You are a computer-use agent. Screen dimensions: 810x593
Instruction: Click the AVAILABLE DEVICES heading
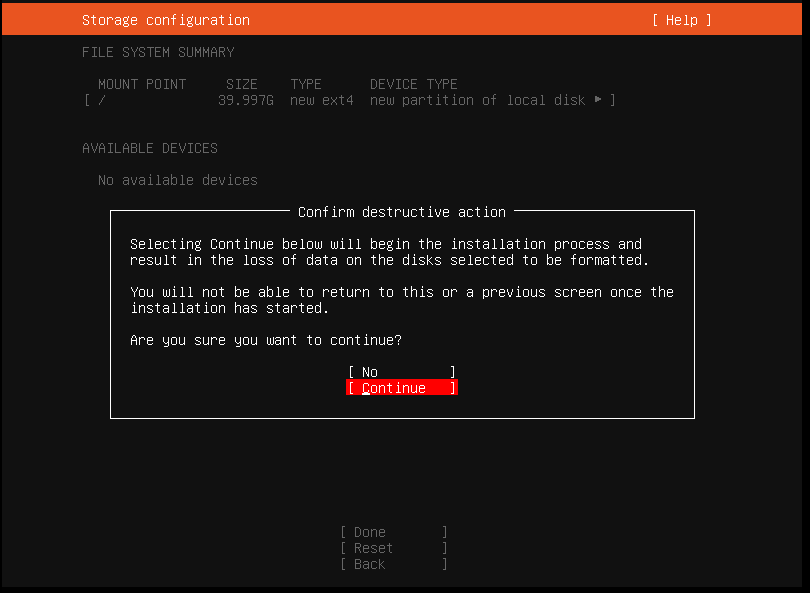pos(150,148)
